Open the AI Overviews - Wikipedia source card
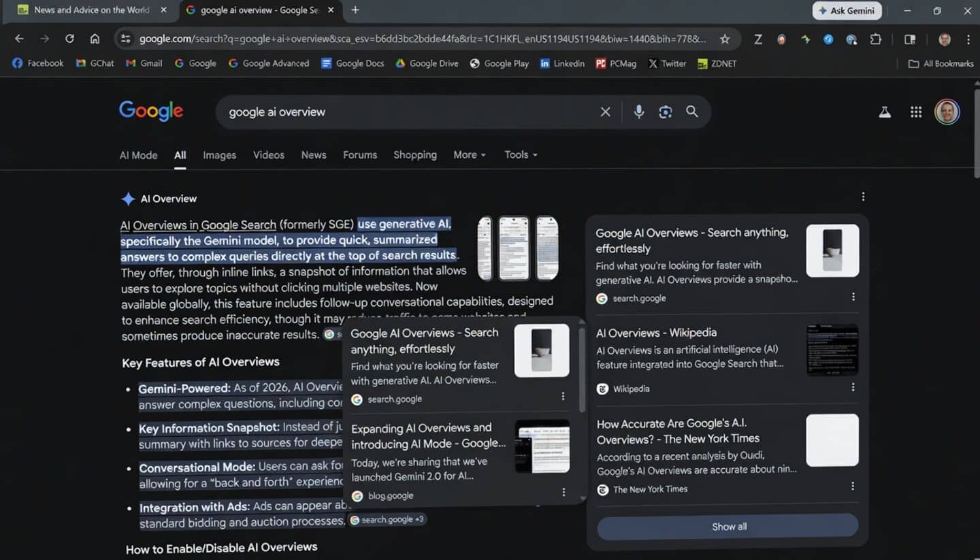980x560 pixels. (727, 360)
